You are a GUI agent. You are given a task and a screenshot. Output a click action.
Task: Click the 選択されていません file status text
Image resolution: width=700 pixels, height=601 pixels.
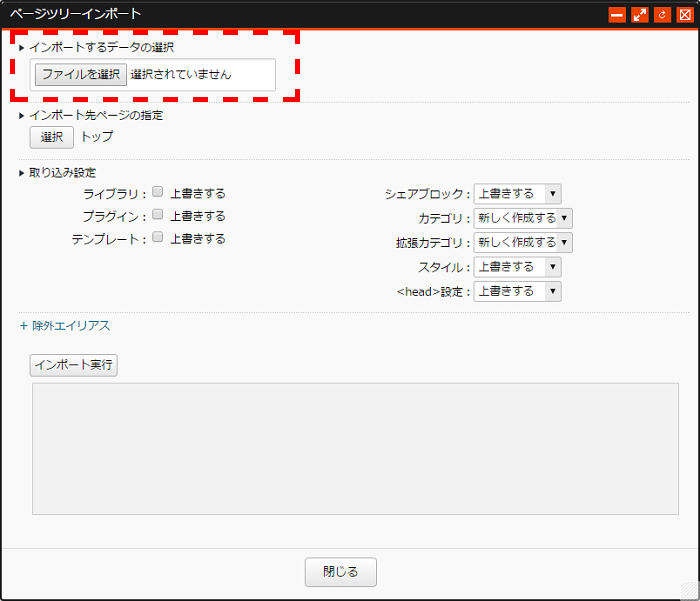[181, 74]
